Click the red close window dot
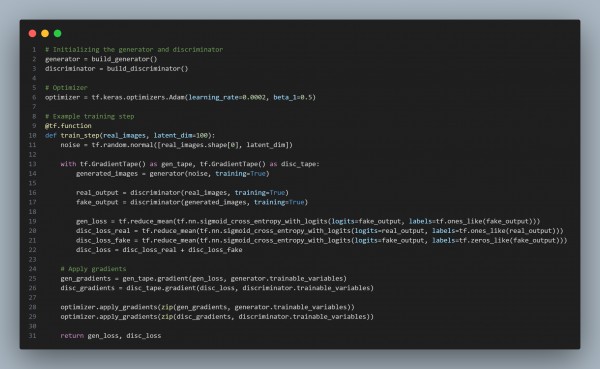 [x=33, y=34]
